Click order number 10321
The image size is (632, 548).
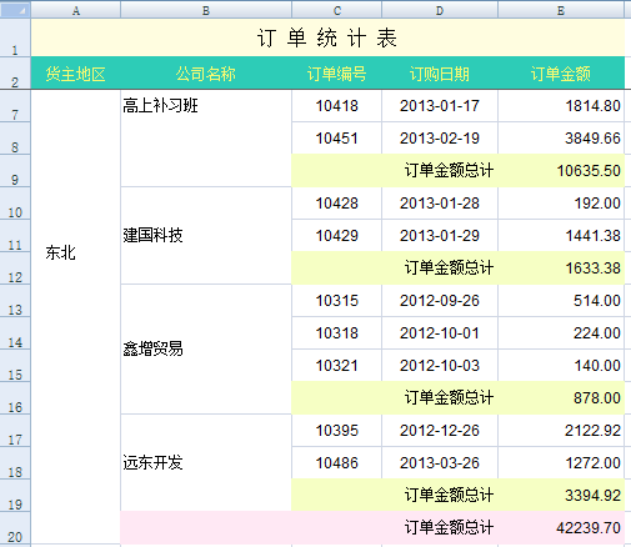point(337,366)
